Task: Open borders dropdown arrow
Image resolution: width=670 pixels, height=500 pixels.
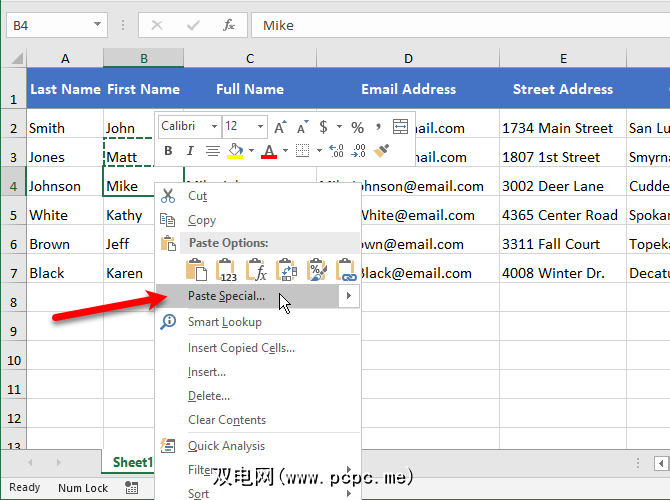Action: (319, 150)
